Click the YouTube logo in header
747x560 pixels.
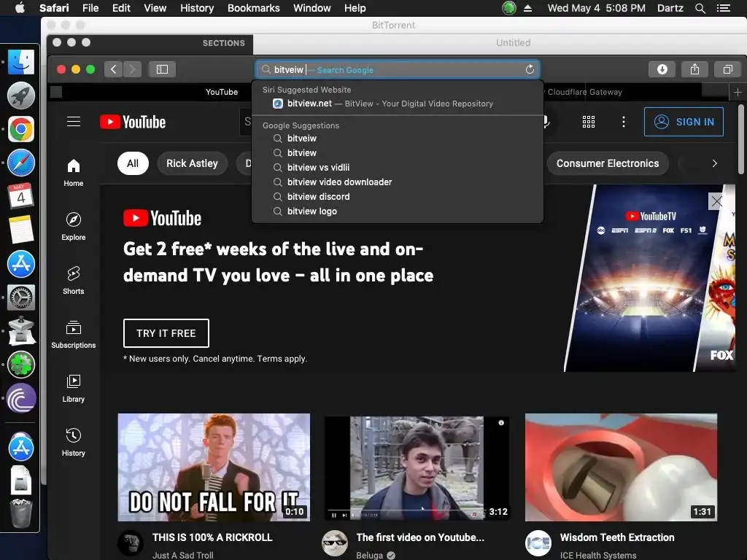pos(133,122)
